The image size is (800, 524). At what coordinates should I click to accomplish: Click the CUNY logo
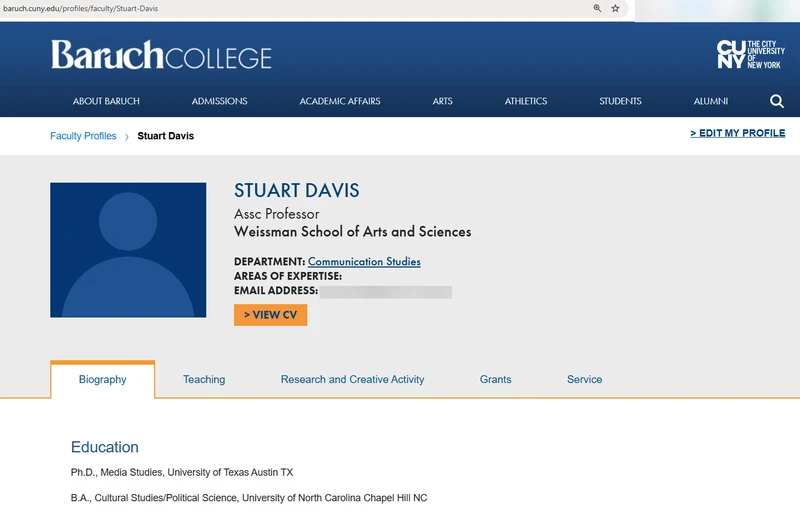point(751,54)
